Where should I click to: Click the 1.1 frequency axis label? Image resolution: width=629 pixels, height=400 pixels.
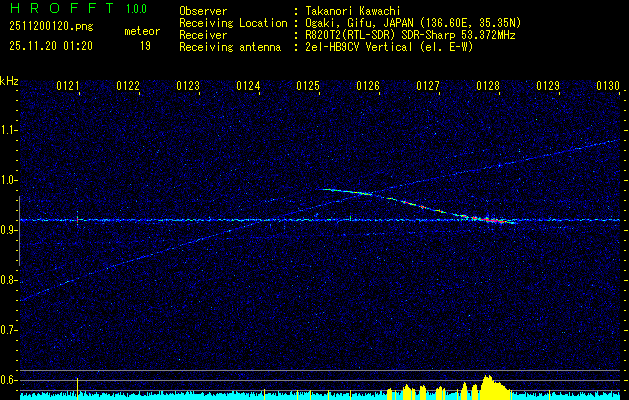[x=9, y=130]
